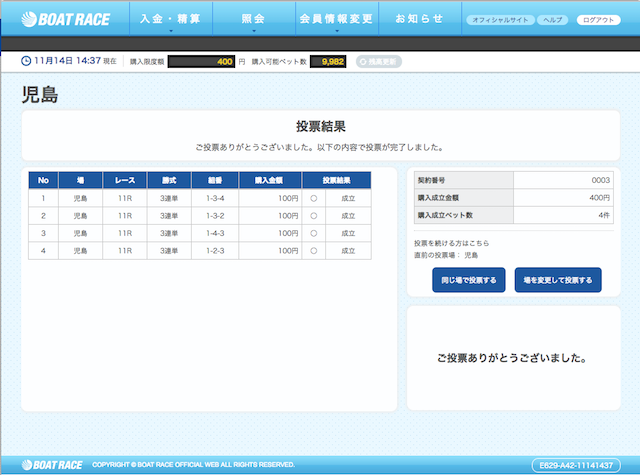
Task: Click the 購入成立ベット数 value 4件
Action: coord(604,215)
